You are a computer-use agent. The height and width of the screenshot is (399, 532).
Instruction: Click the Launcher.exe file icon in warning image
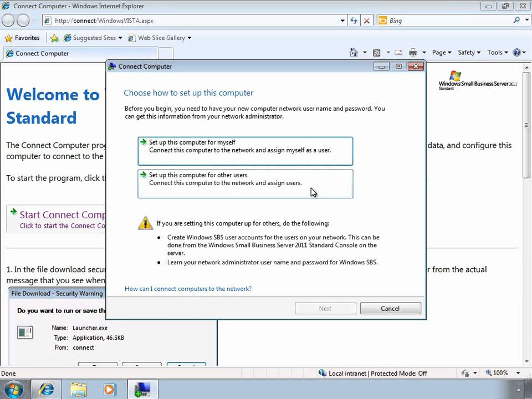coord(25,332)
